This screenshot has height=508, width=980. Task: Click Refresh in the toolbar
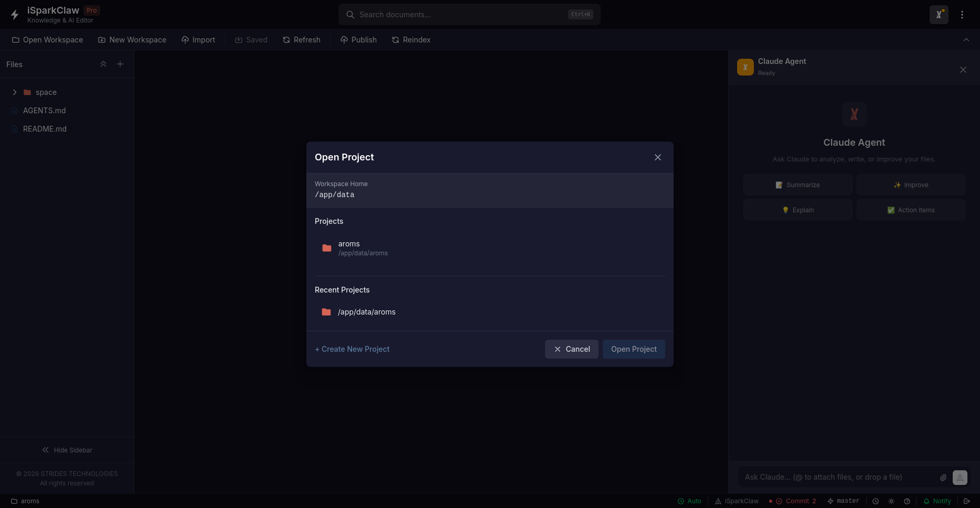(302, 40)
